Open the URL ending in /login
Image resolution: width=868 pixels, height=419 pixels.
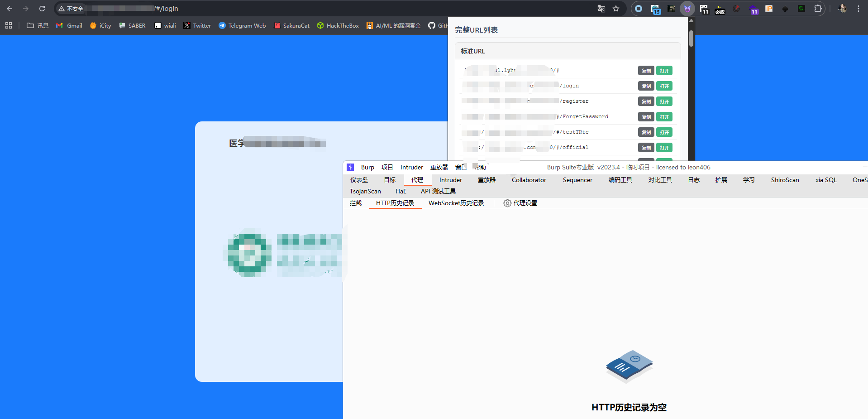click(664, 86)
